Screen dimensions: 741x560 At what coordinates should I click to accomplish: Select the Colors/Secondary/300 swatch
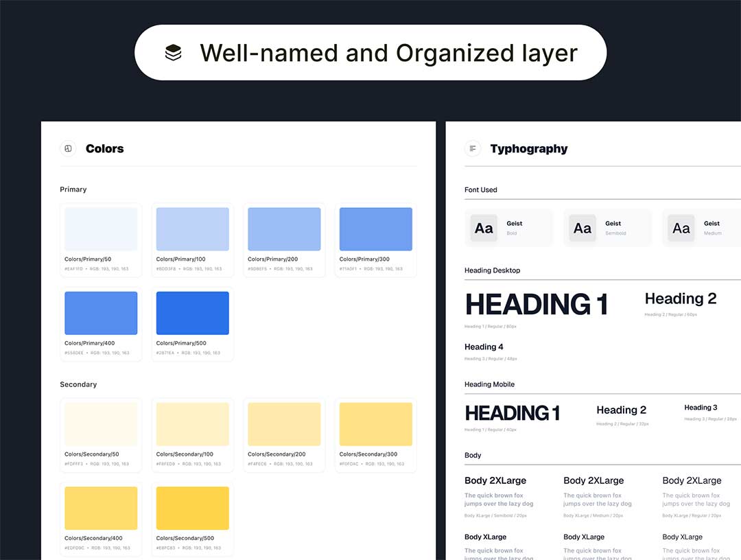click(x=376, y=424)
